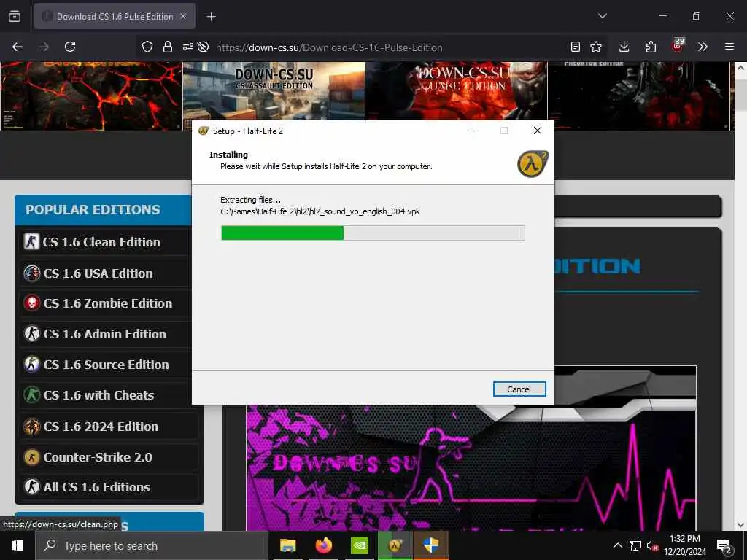Open All CS 1.6 Editions link
The width and height of the screenshot is (747, 560).
click(97, 487)
